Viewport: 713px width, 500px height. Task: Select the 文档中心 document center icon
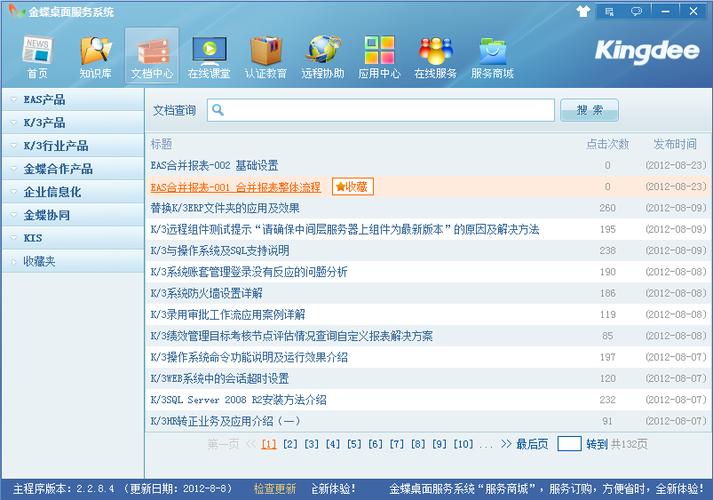pyautogui.click(x=152, y=57)
